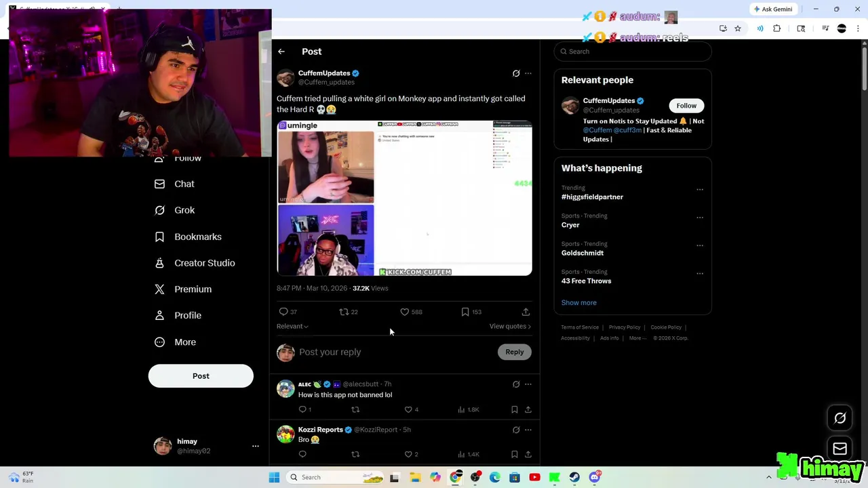868x488 pixels.
Task: Open the @Cuffem mention link
Action: (597, 130)
